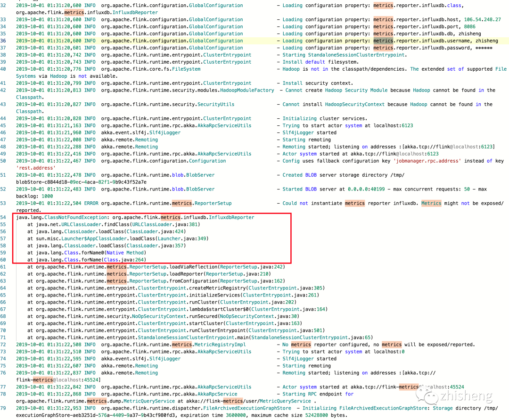Click timestamp 01:31:22,953 on line 79

point(64,408)
